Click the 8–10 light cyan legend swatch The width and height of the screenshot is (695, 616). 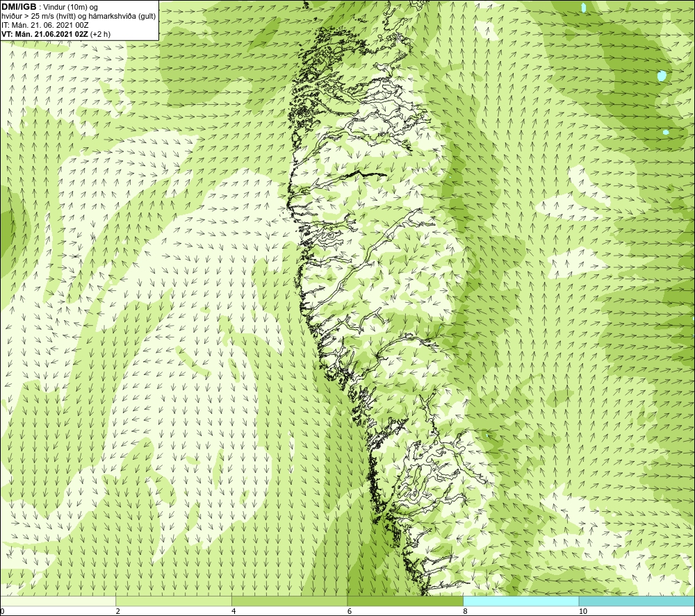click(x=521, y=601)
